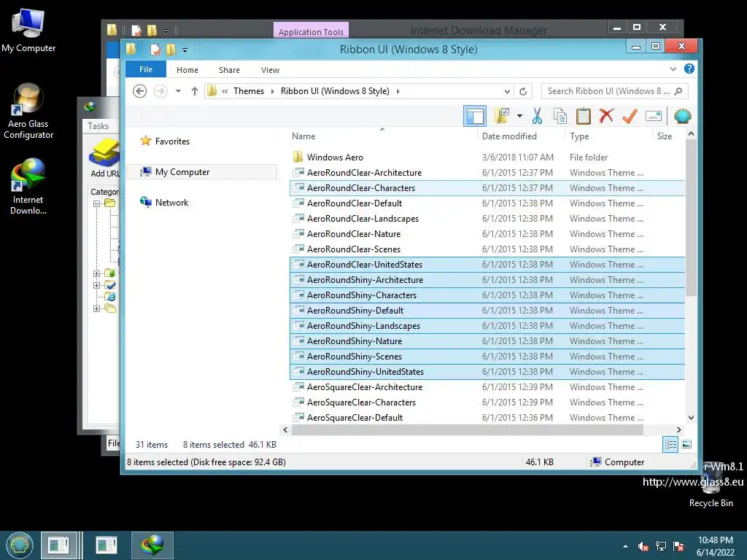Click Add URL icon in Internet Download Manager
This screenshot has width=747, height=560.
[x=104, y=157]
